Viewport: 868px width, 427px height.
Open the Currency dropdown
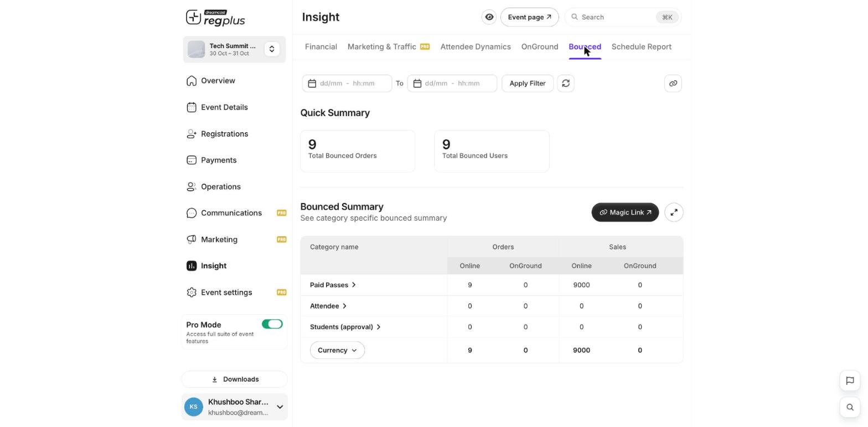[x=338, y=350]
